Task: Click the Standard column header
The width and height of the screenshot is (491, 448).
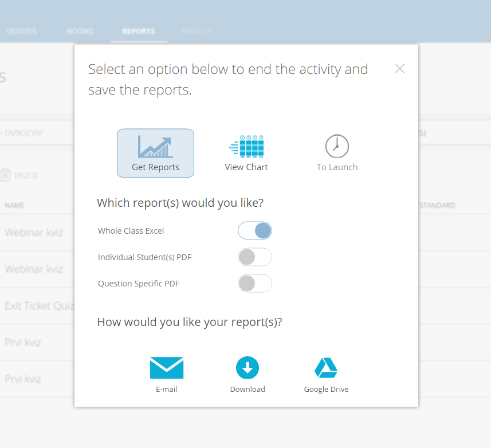Action: click(x=438, y=205)
